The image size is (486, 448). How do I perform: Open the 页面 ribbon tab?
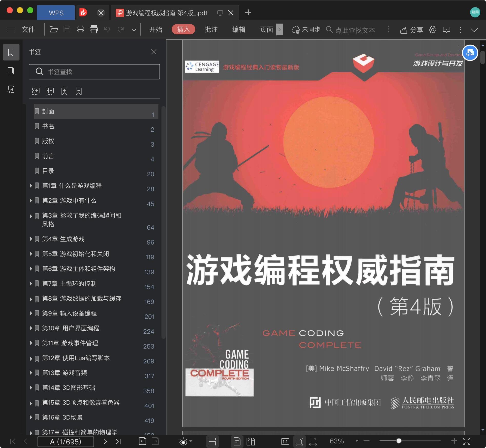point(267,29)
